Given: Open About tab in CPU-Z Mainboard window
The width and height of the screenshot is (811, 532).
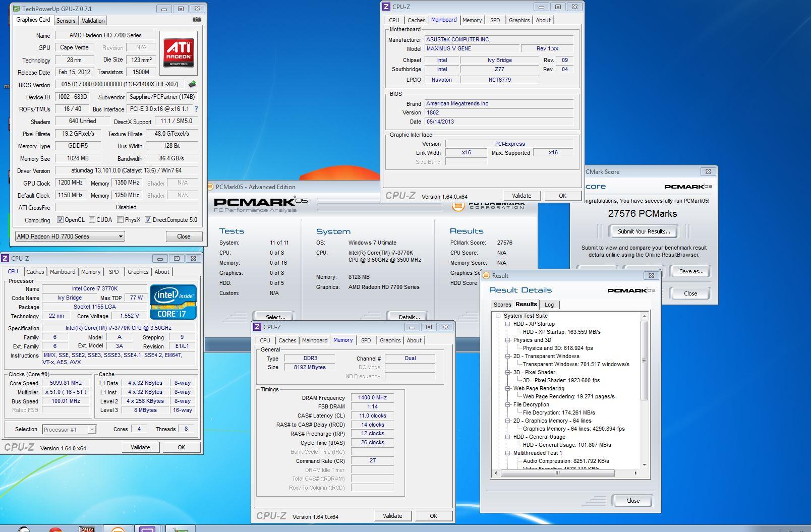Looking at the screenshot, I should point(543,20).
